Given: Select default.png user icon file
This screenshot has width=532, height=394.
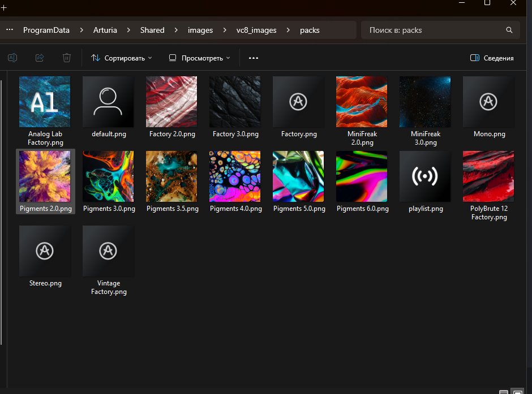Looking at the screenshot, I should pyautogui.click(x=108, y=102).
